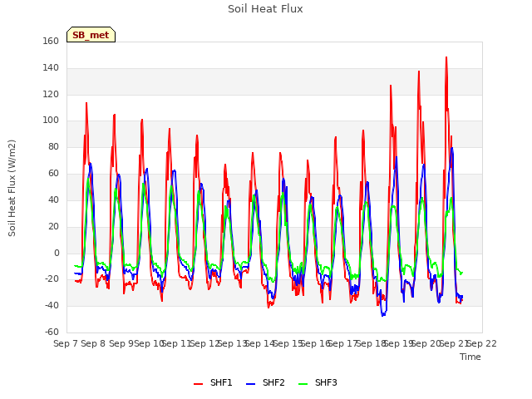Click the Time axis title
The width and height of the screenshot is (532, 399).
tap(470, 357)
